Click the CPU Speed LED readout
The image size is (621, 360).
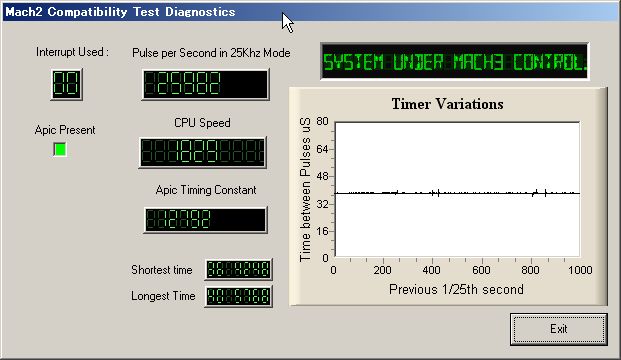click(x=203, y=152)
